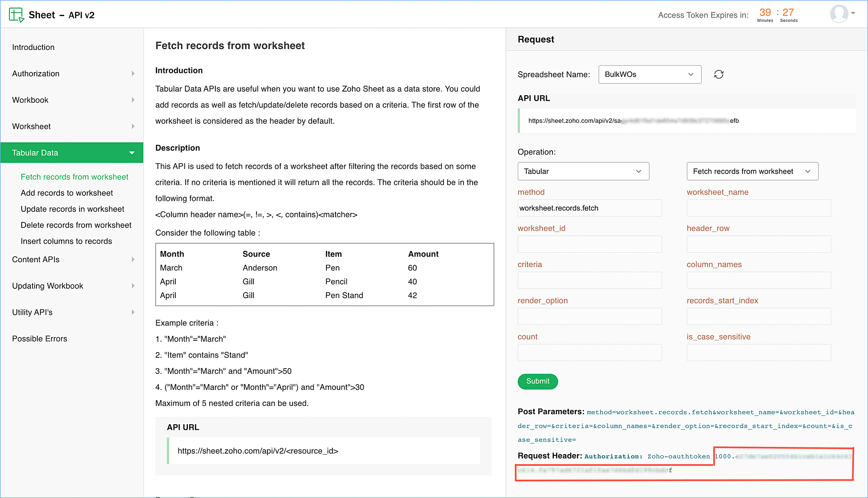Collapse the Tabular Data section
868x498 pixels.
pos(132,153)
